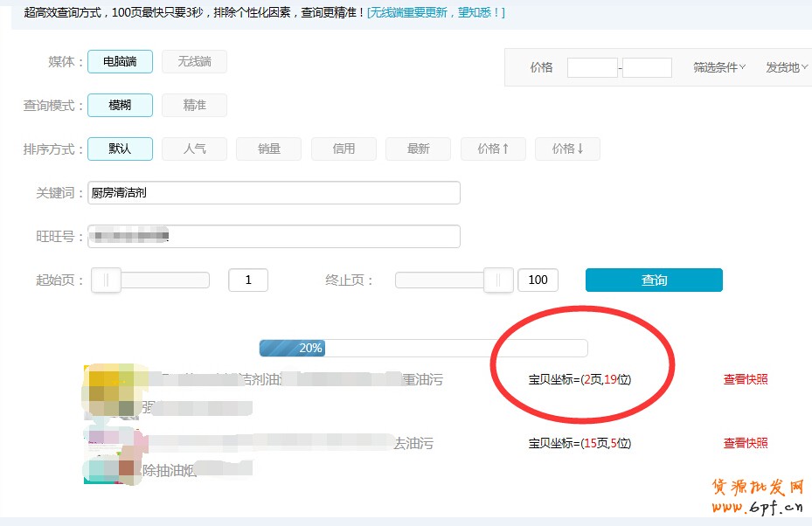Sort by descending price 价格↓
The height and width of the screenshot is (526, 812).
[x=566, y=149]
